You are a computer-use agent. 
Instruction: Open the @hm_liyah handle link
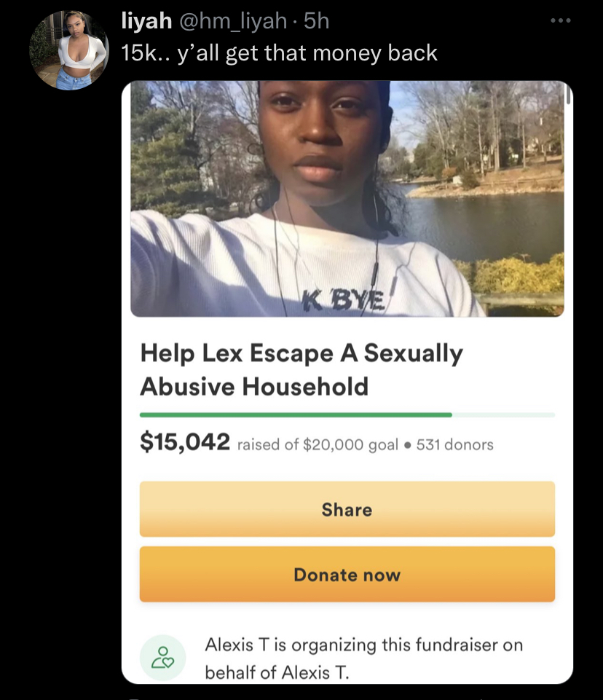point(233,21)
